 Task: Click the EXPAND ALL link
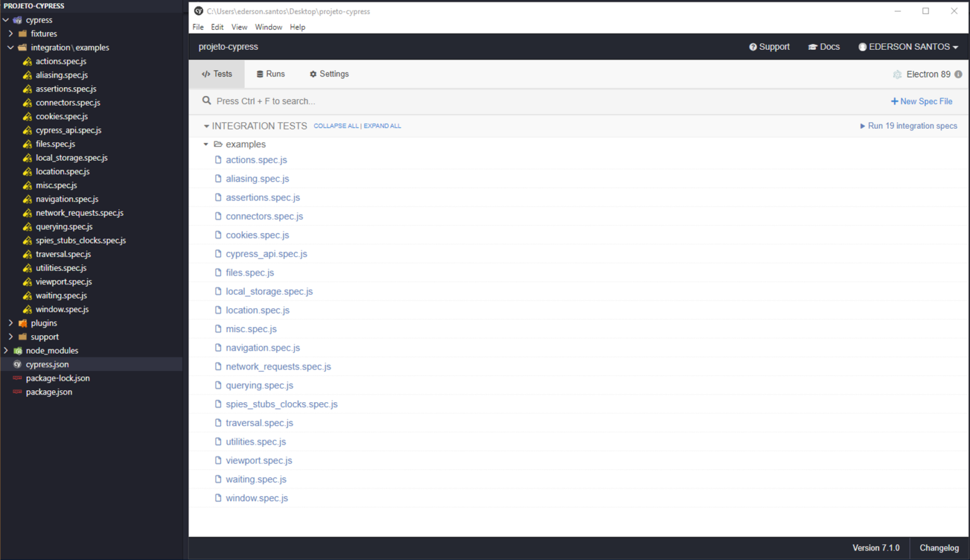382,126
